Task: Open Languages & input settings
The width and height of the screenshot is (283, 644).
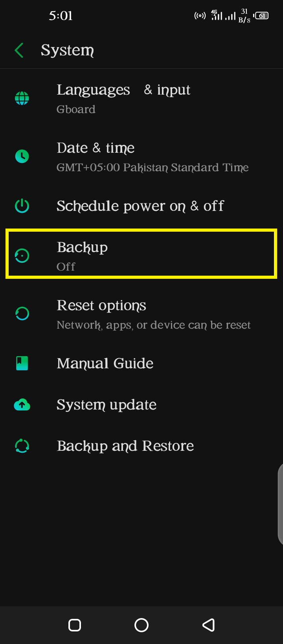Action: 141,98
